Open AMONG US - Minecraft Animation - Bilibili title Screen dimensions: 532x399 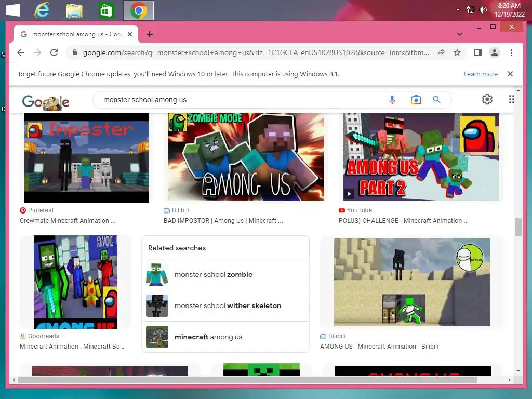(x=379, y=347)
